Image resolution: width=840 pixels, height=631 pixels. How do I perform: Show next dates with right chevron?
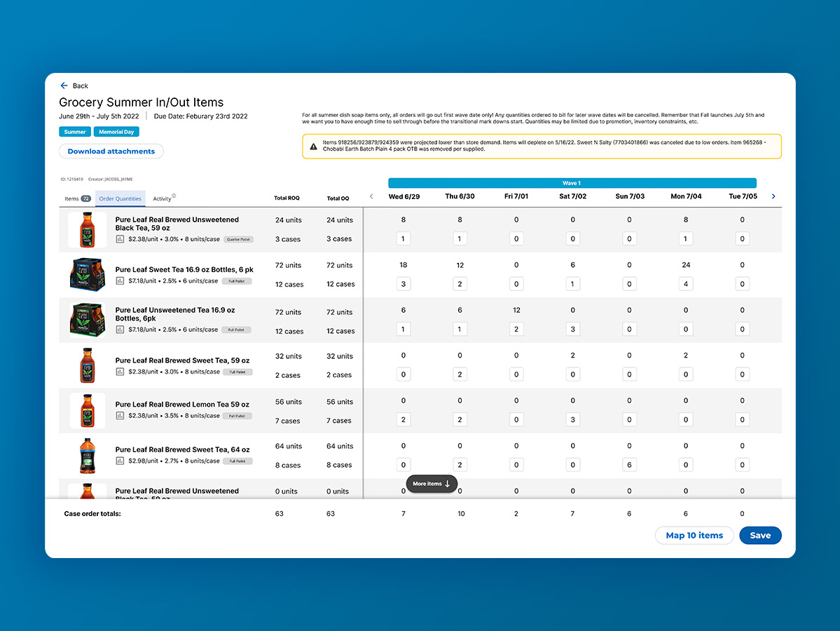point(773,196)
